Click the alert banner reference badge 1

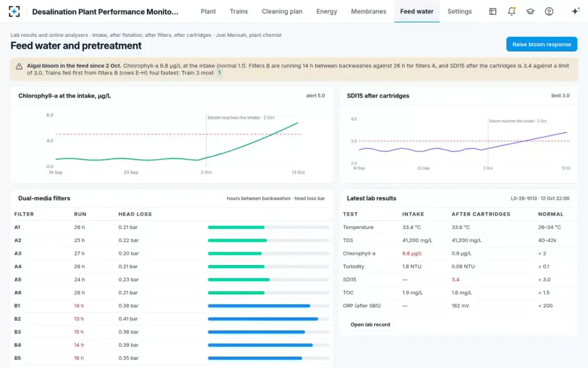(220, 73)
